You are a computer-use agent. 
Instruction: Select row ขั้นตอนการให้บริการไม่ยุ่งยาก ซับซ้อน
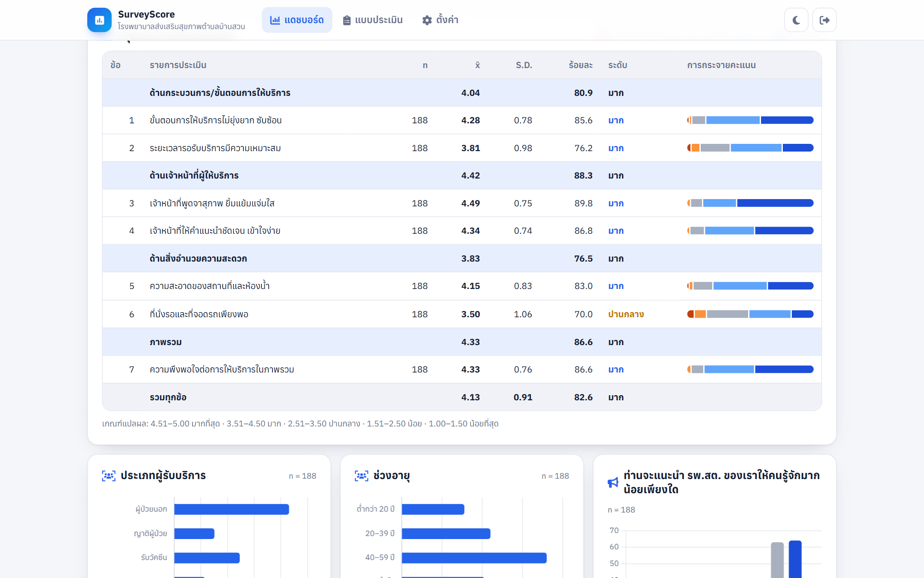coord(462,120)
